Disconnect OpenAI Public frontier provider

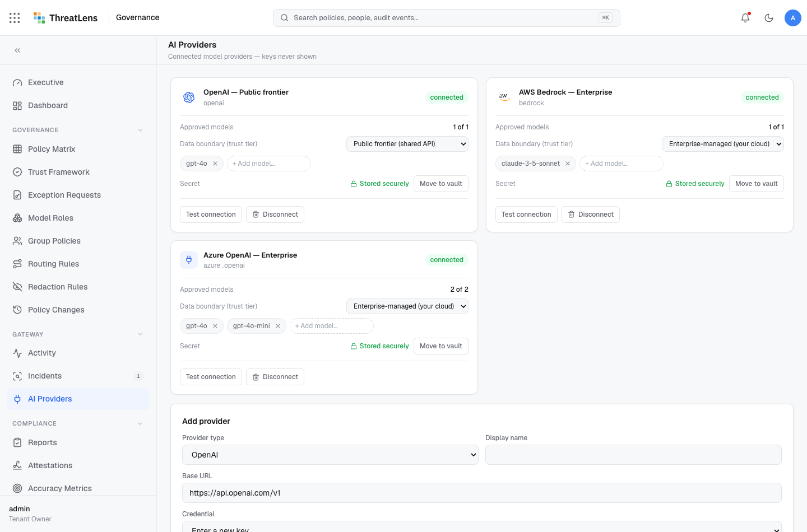(275, 214)
